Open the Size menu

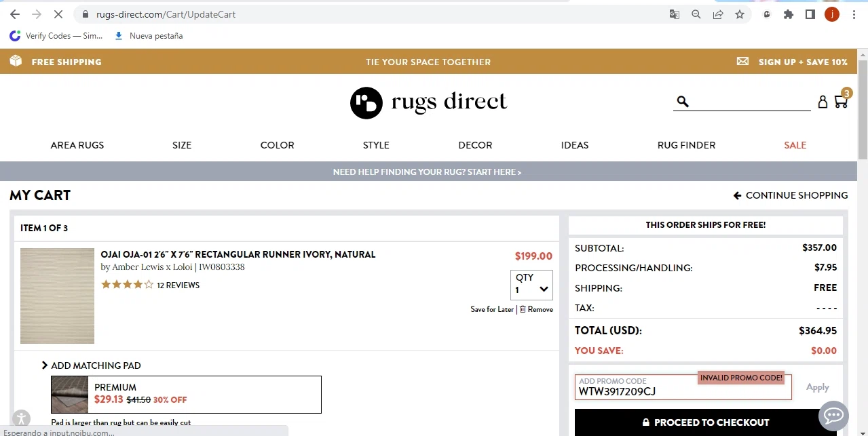[x=182, y=145]
